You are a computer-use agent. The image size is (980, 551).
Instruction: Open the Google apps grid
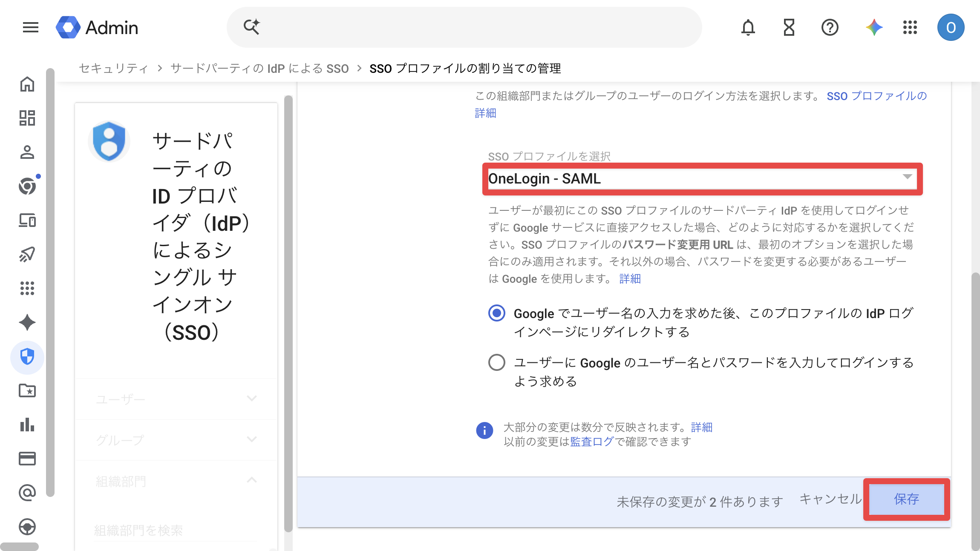[x=910, y=28]
